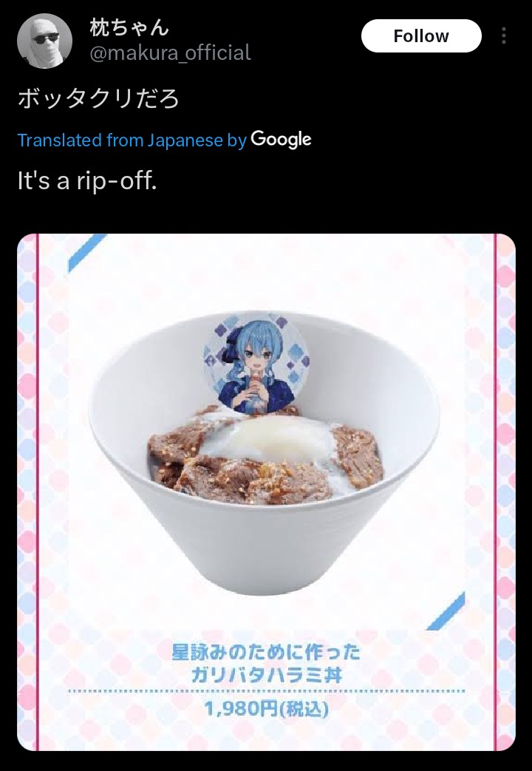Click the display name 枕ちゃん
532x771 pixels.
point(129,27)
